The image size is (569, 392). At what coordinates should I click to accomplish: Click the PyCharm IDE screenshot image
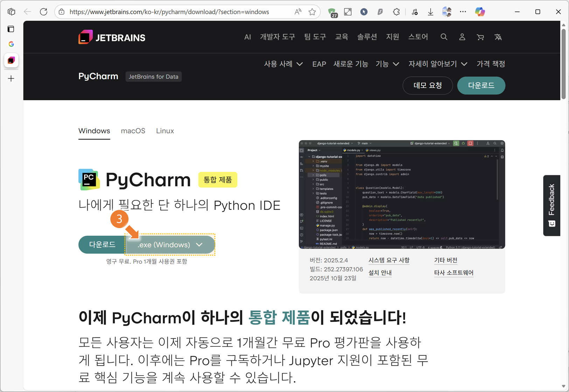coord(402,194)
